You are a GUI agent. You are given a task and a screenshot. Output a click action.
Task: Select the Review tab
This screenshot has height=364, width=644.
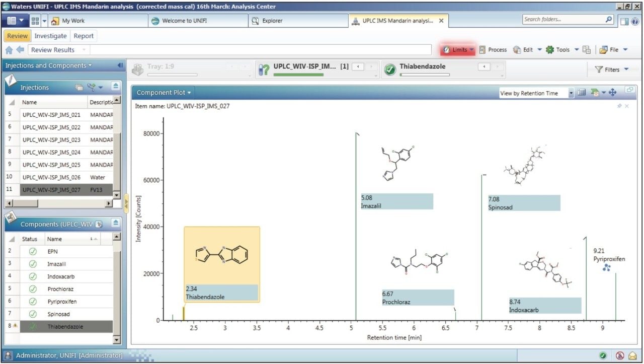tap(18, 36)
